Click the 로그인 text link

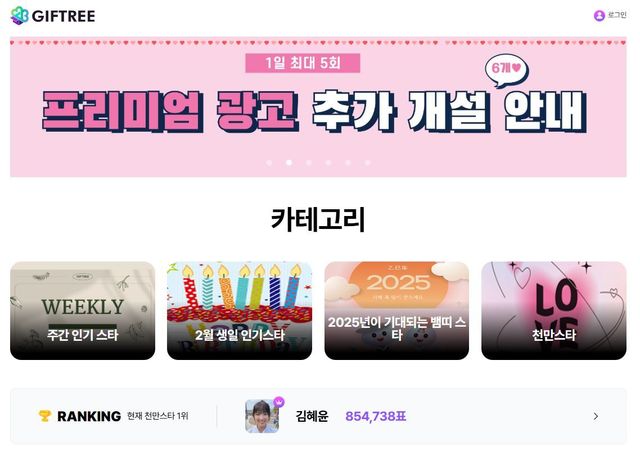tap(617, 15)
